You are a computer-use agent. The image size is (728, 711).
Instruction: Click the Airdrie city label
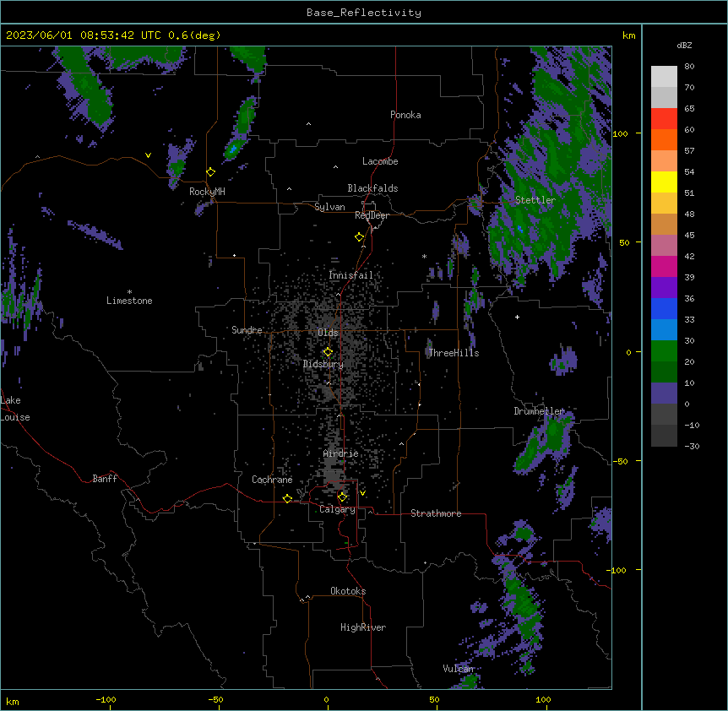click(341, 453)
